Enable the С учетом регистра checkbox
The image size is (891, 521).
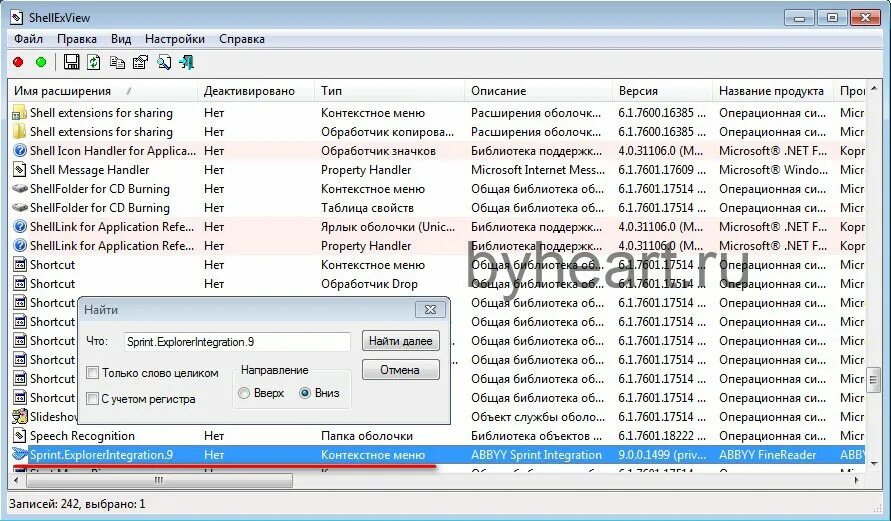click(92, 398)
